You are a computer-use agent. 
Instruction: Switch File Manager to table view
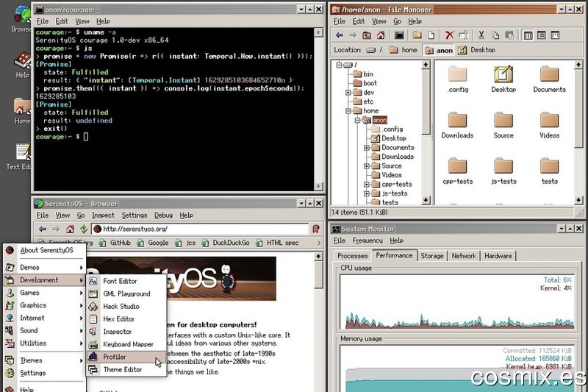pyautogui.click(x=542, y=35)
